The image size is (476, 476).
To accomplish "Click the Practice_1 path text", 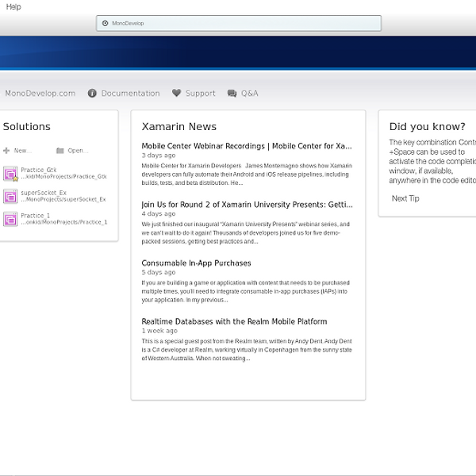I will (64, 222).
